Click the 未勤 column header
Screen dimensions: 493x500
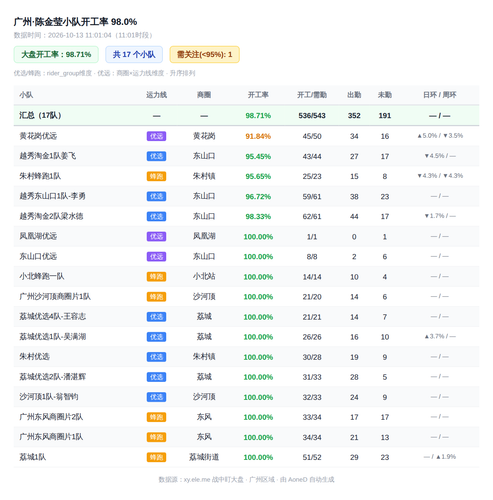tap(385, 95)
